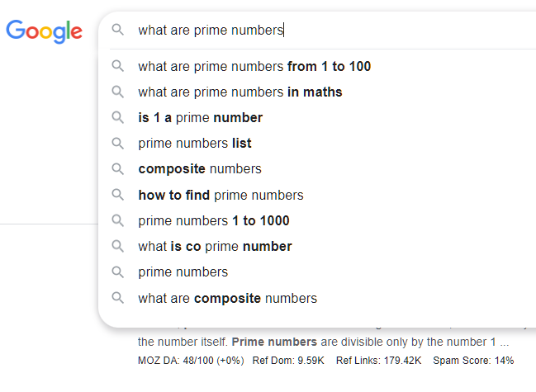Image resolution: width=536 pixels, height=392 pixels.
Task: Click magnifier icon beside 'how to find prime numbers'
Action: click(118, 195)
